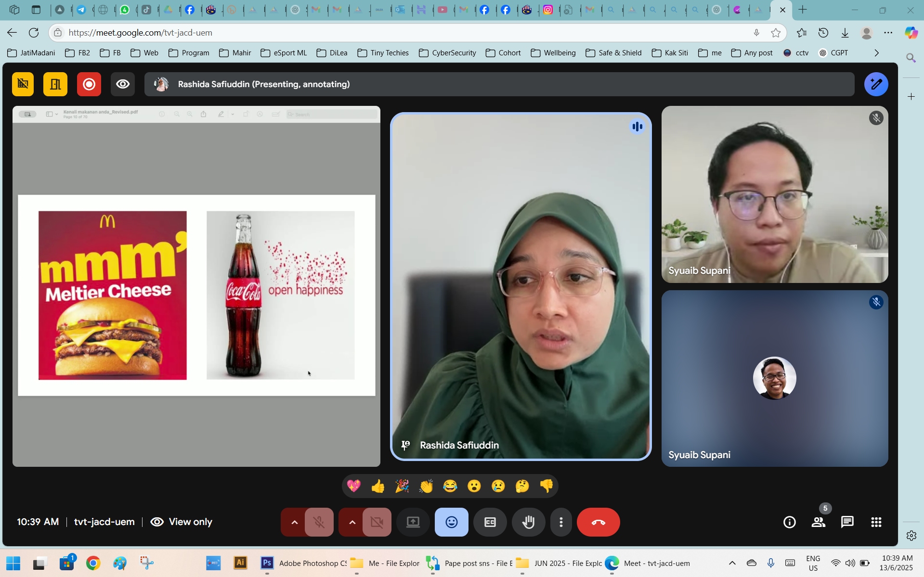Screen dimensions: 924x577
Task: Click View only label
Action: (190, 522)
